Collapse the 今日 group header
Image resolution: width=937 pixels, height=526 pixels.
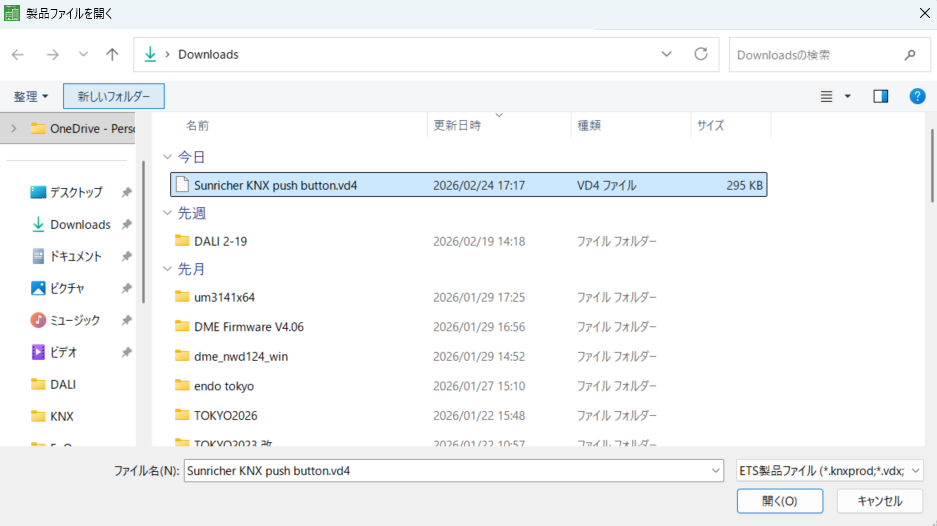168,158
